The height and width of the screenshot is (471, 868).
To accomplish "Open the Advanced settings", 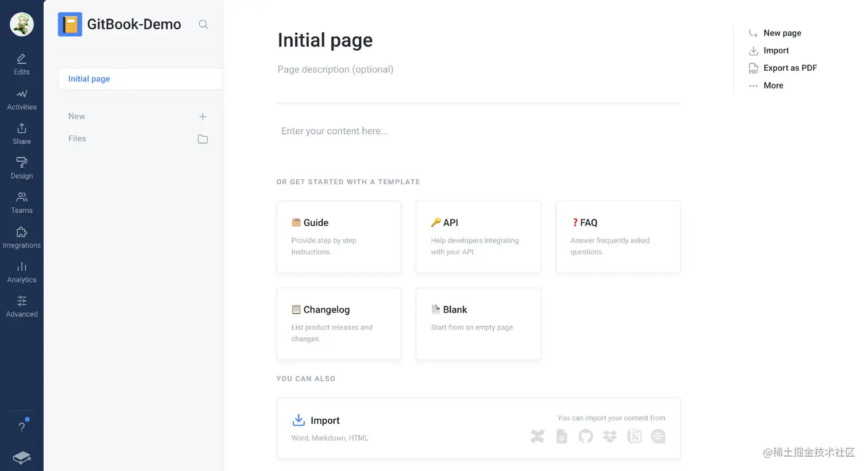I will [x=22, y=307].
